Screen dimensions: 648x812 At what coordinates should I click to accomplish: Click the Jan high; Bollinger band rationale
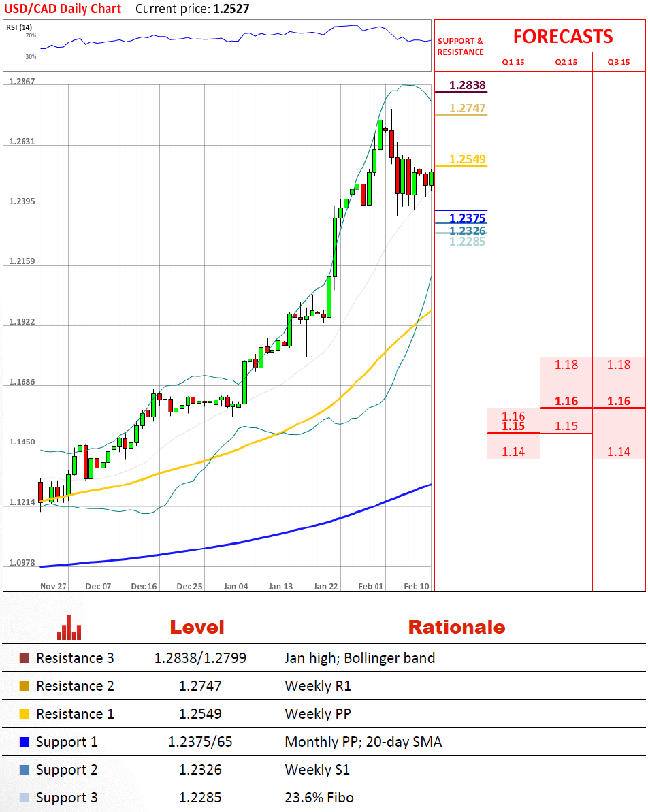pyautogui.click(x=359, y=658)
